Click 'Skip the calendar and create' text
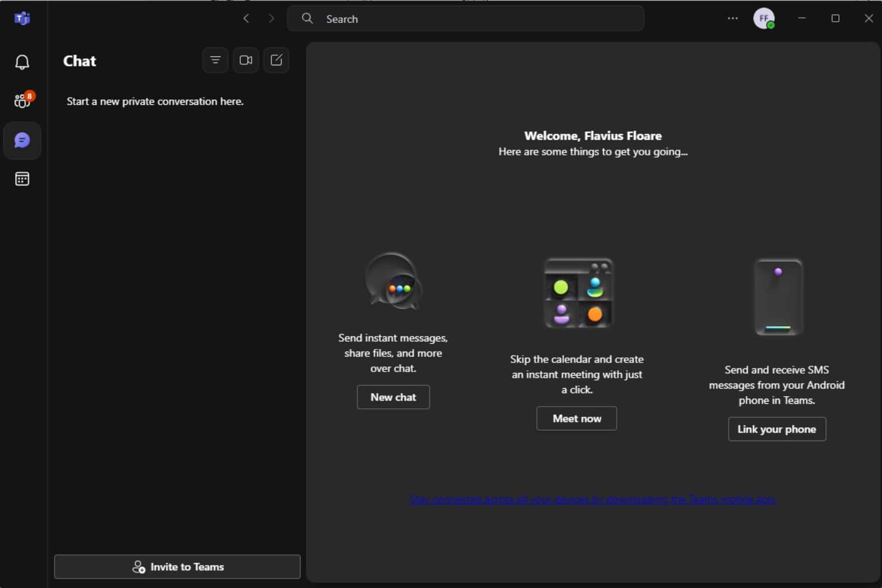This screenshot has height=588, width=882. point(577,374)
